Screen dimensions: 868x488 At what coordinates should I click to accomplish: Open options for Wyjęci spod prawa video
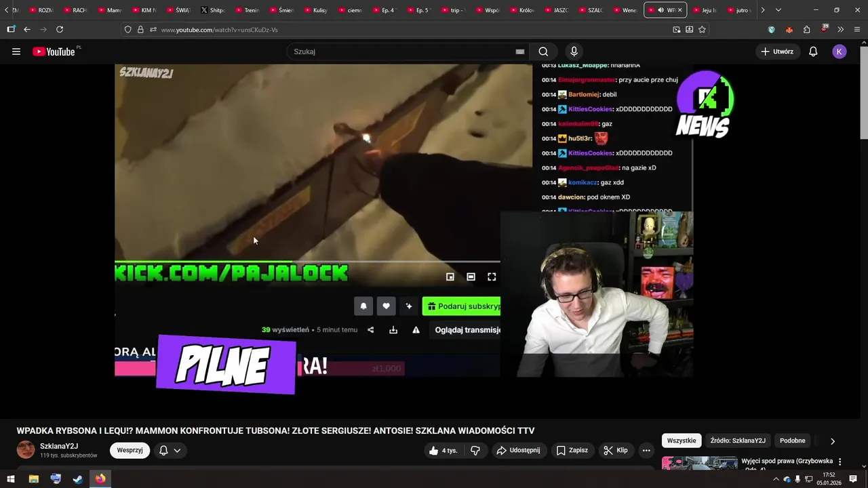click(x=840, y=462)
